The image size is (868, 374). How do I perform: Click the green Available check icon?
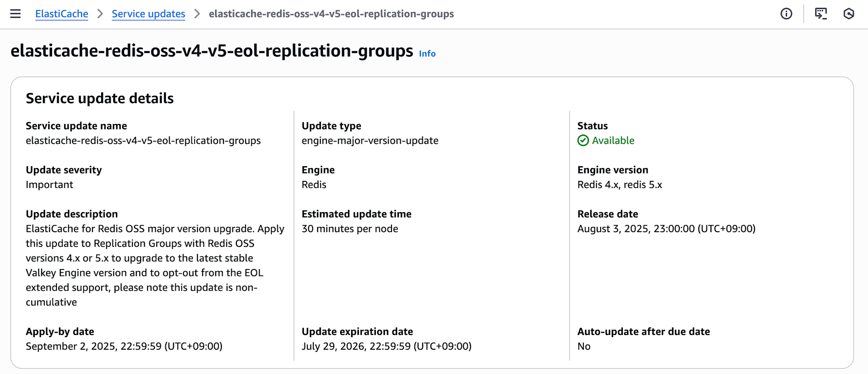click(x=583, y=141)
